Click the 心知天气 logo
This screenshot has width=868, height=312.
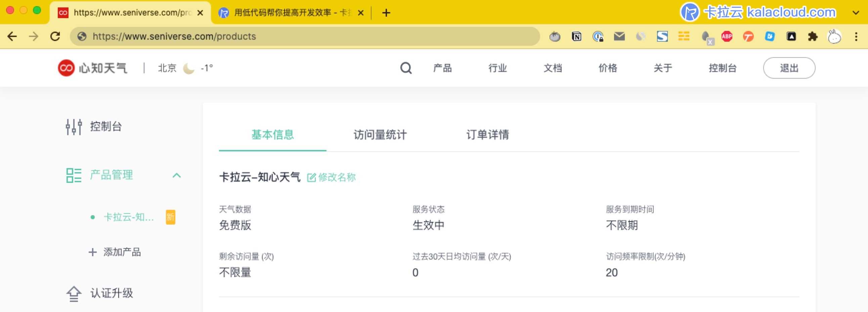(x=92, y=68)
